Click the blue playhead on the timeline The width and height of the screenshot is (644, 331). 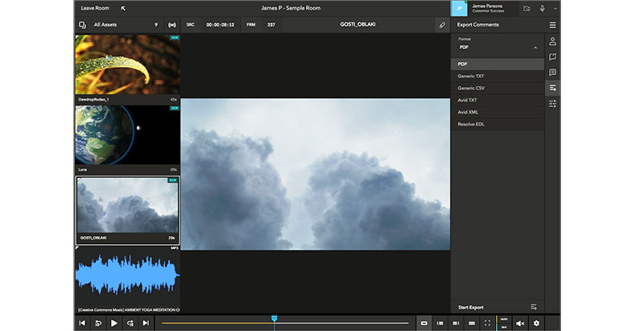pos(275,319)
